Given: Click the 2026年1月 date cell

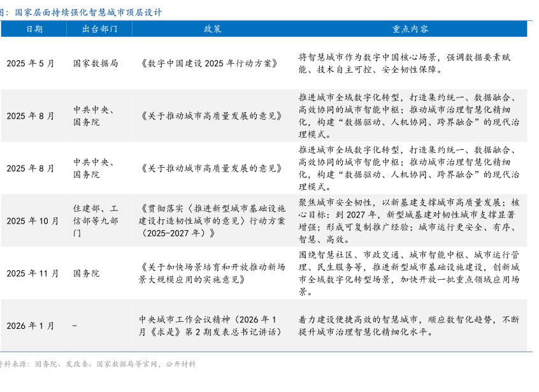Looking at the screenshot, I should (x=31, y=326).
